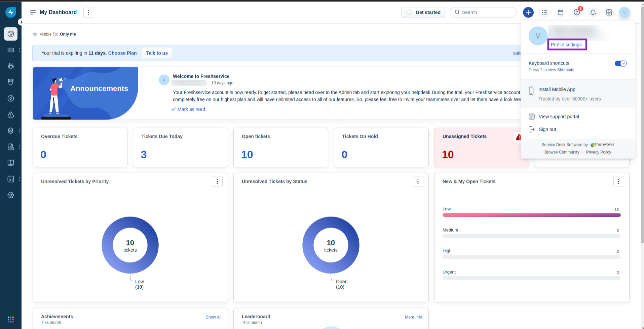Open the Tickets icon in sidebar
The width and height of the screenshot is (644, 329).
pyautogui.click(x=11, y=50)
